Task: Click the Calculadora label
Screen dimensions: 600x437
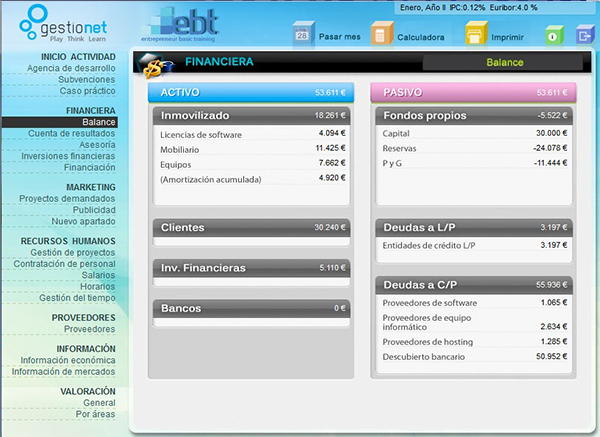Action: (421, 37)
